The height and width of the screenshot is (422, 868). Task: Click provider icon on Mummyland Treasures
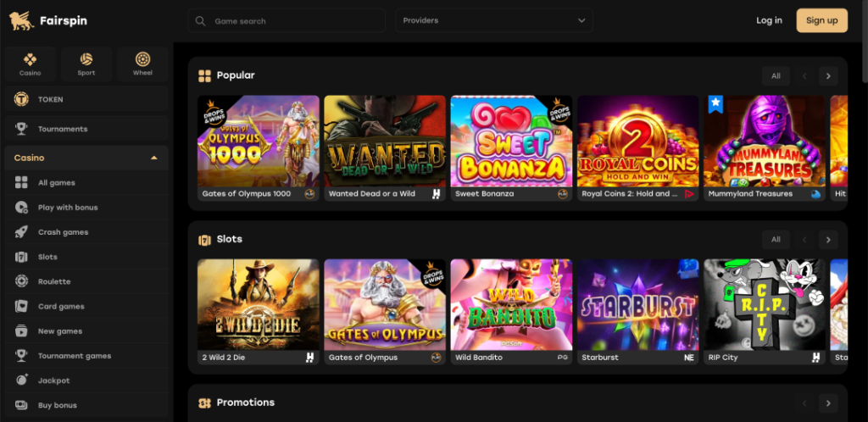(816, 194)
